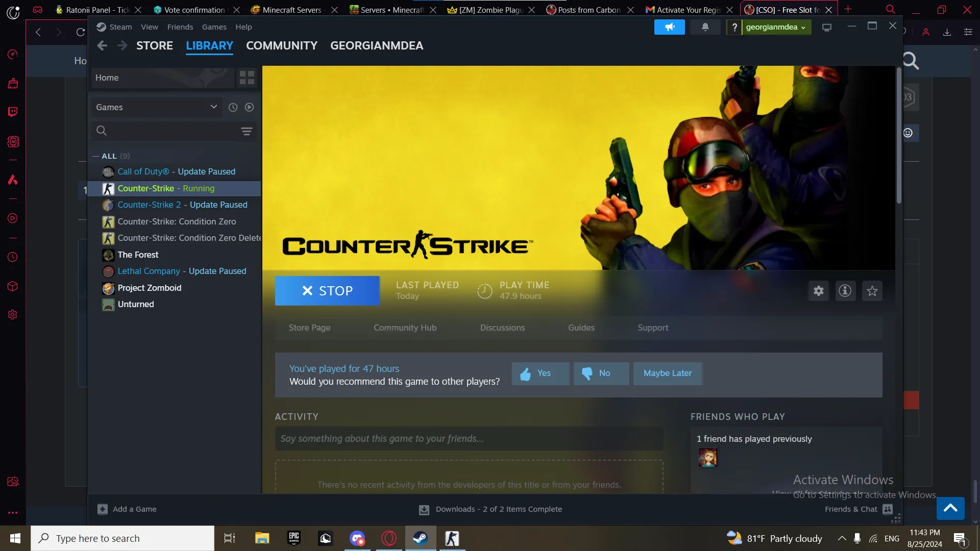Open the Store Page link
This screenshot has height=551, width=980.
pyautogui.click(x=309, y=328)
